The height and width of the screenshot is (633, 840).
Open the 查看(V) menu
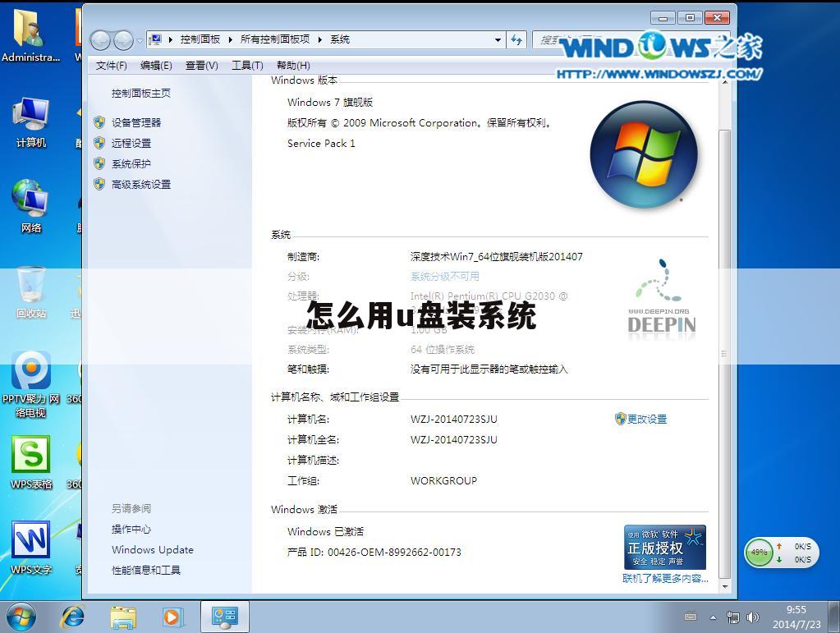click(x=201, y=66)
